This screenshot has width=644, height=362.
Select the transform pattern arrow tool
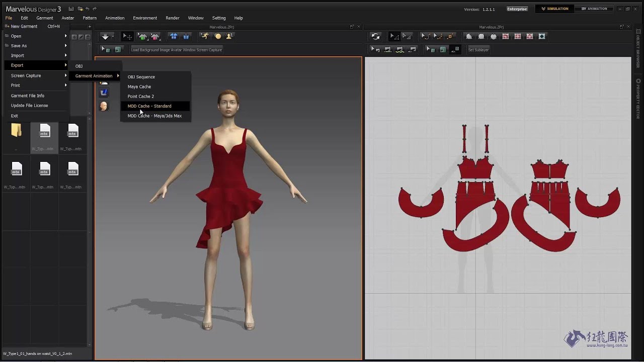click(x=394, y=36)
